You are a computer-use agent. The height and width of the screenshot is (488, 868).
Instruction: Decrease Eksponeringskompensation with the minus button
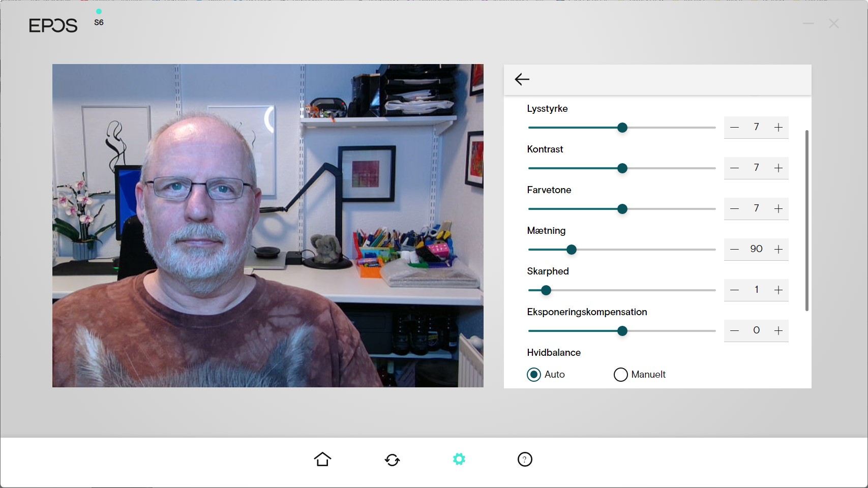coord(734,331)
